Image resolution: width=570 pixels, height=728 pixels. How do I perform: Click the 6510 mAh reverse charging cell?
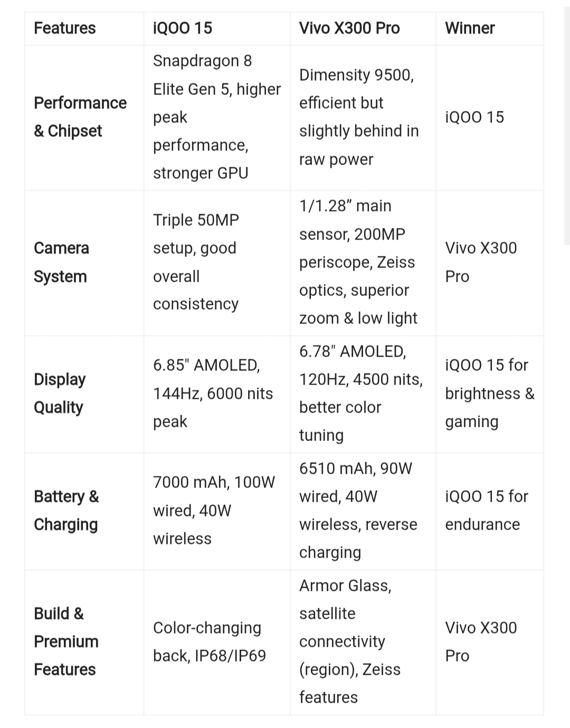point(358,510)
